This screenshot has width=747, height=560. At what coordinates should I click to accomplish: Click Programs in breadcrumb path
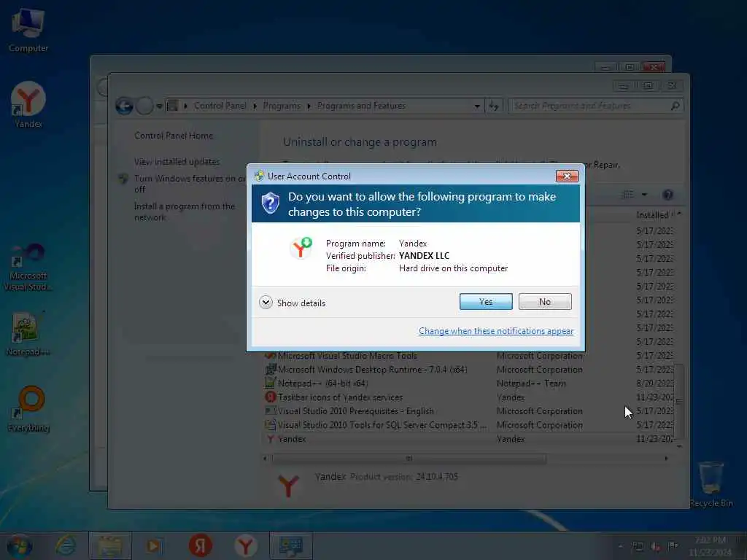pos(282,106)
